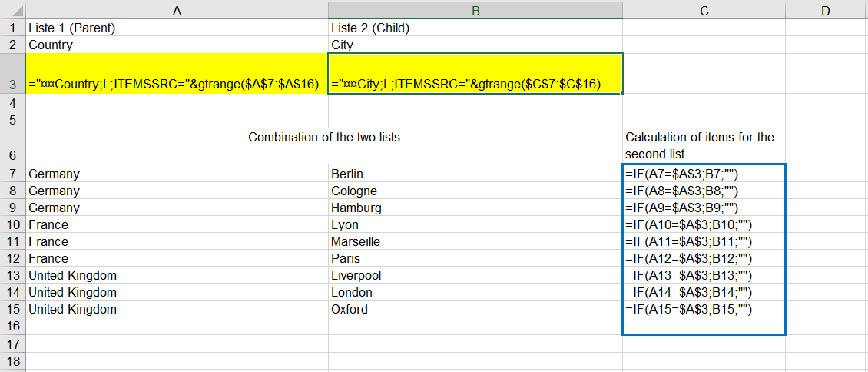This screenshot has width=868, height=372.
Task: Select the column C header
Action: click(x=704, y=10)
